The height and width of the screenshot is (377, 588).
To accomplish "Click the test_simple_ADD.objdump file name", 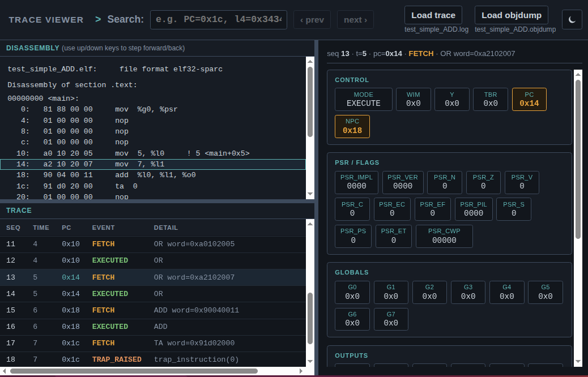I will (x=515, y=29).
